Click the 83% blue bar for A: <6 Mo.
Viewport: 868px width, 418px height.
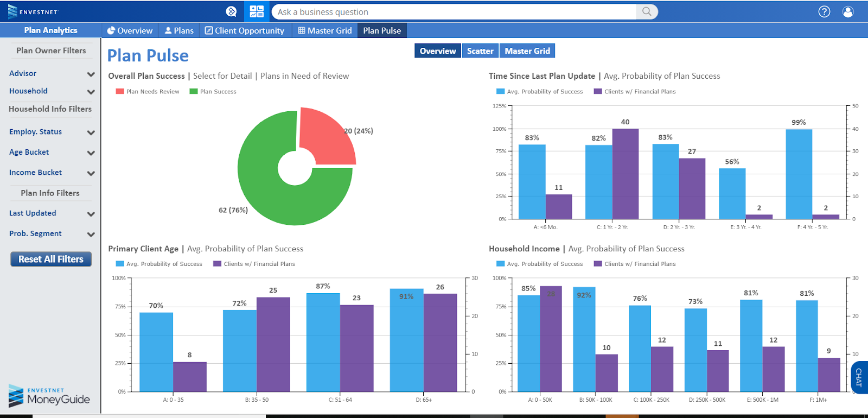[x=532, y=182]
